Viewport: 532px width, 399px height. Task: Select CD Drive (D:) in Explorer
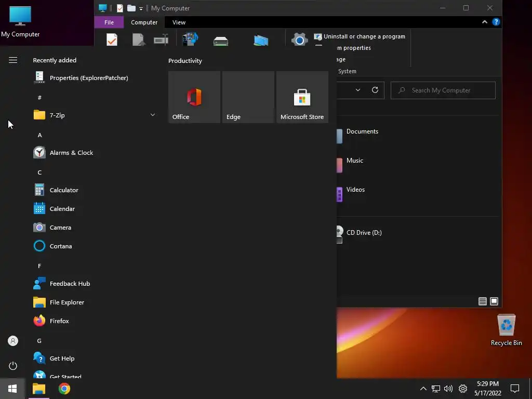tap(364, 232)
